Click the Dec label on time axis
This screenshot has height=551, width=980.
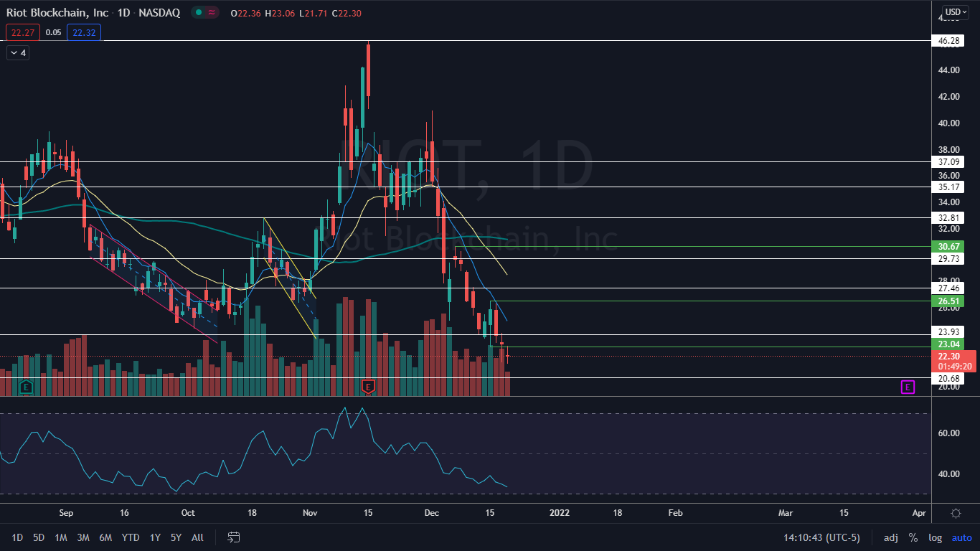[x=432, y=513]
